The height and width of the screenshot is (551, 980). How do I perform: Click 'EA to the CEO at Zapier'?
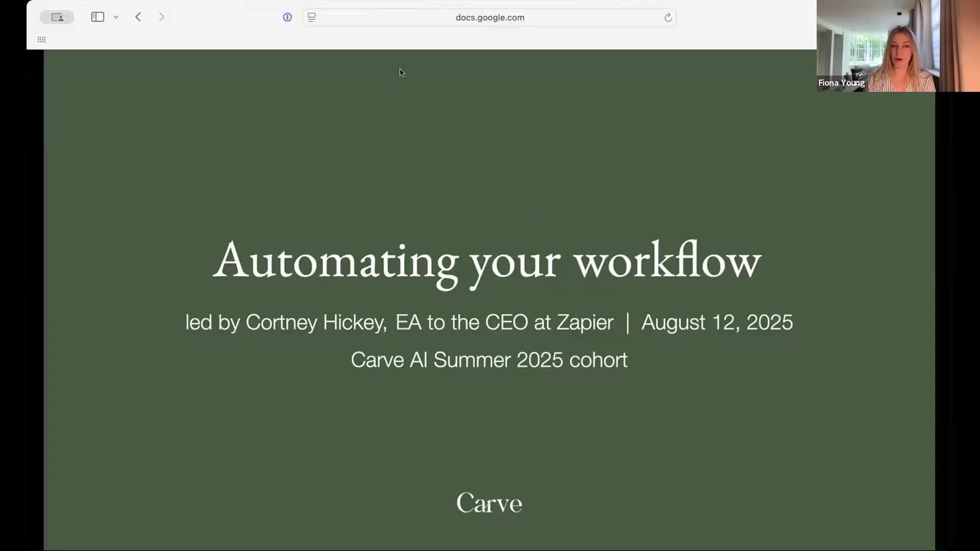pos(504,322)
